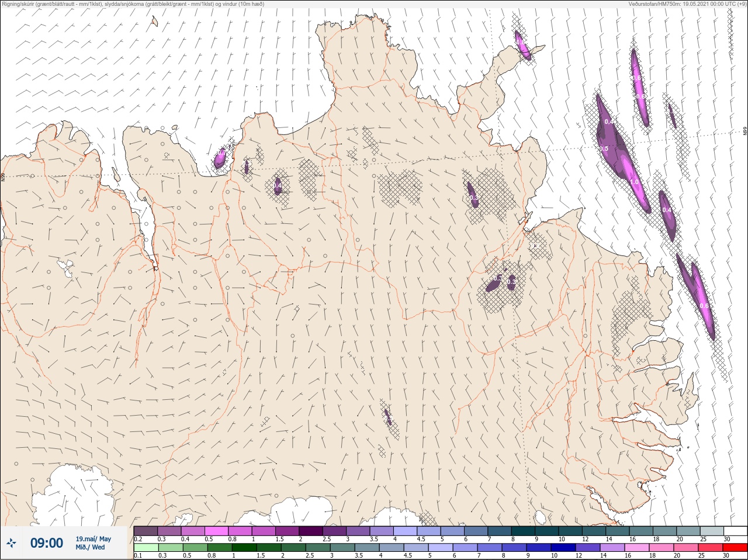Select the light pink 16 swatch in lower legend

coord(638,548)
